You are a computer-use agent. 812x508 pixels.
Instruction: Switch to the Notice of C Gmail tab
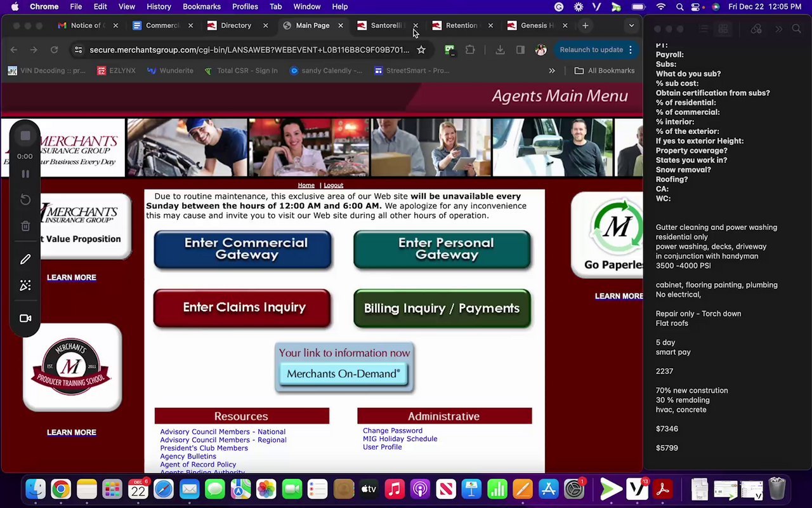pos(88,25)
